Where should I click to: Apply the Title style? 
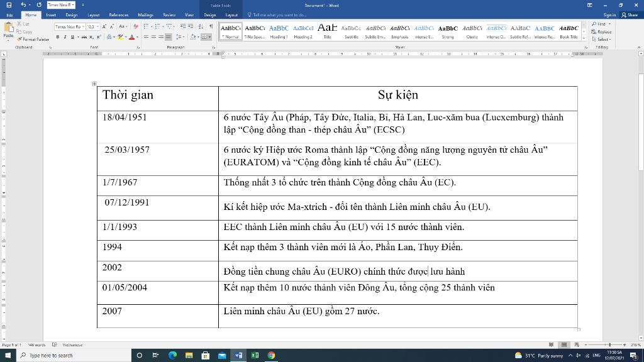(327, 31)
